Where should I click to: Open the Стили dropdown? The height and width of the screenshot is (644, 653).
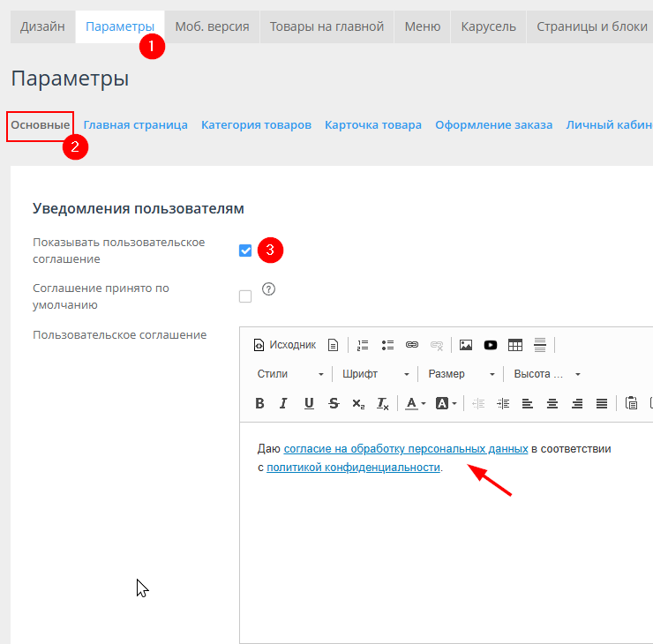click(x=289, y=374)
